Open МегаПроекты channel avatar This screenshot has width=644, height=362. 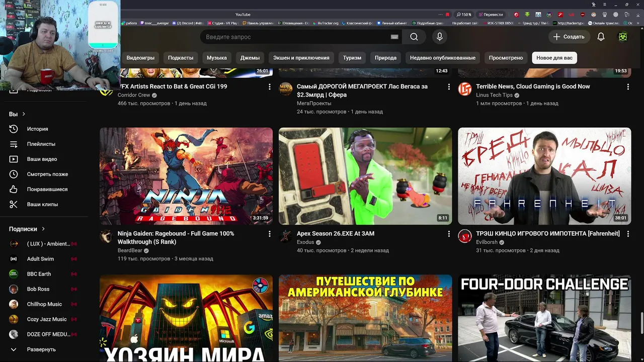(x=286, y=89)
